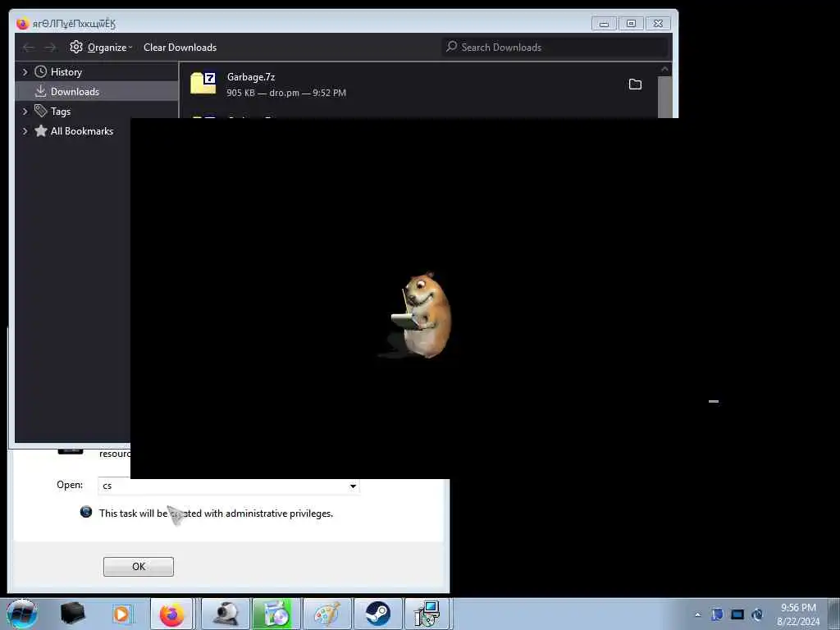840x630 pixels.
Task: Click the Firefox icon in the Library title bar
Action: (x=22, y=24)
